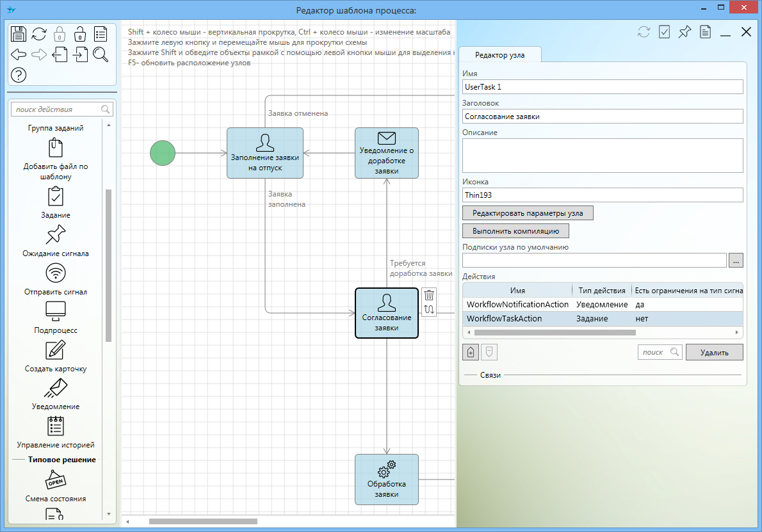
Task: Select the WorkflowNotificationAction row
Action: coord(517,304)
